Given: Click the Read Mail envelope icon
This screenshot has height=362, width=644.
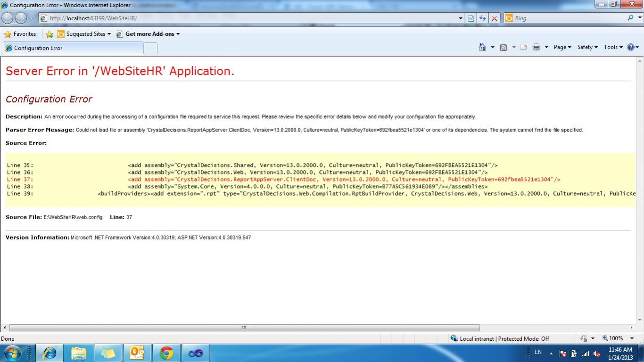Looking at the screenshot, I should click(523, 47).
